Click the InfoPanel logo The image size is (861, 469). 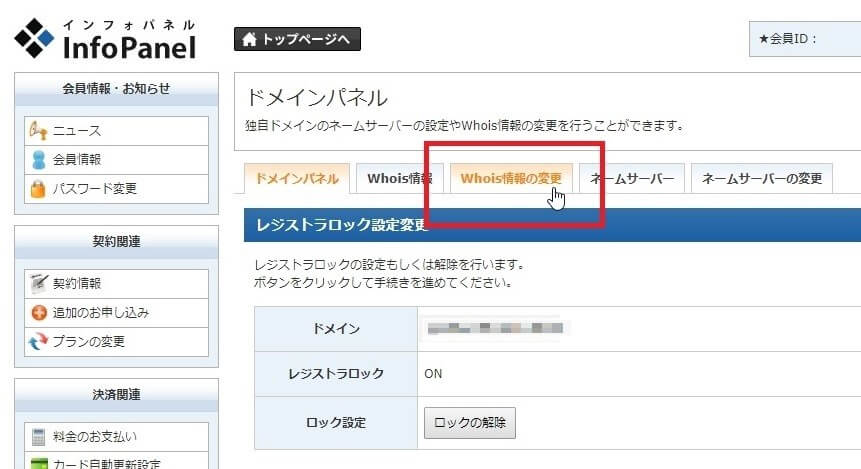click(105, 37)
